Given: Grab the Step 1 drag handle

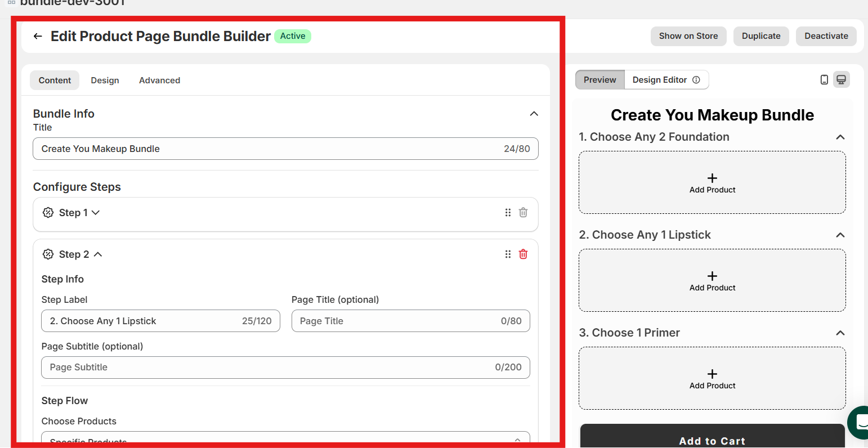Looking at the screenshot, I should [508, 213].
